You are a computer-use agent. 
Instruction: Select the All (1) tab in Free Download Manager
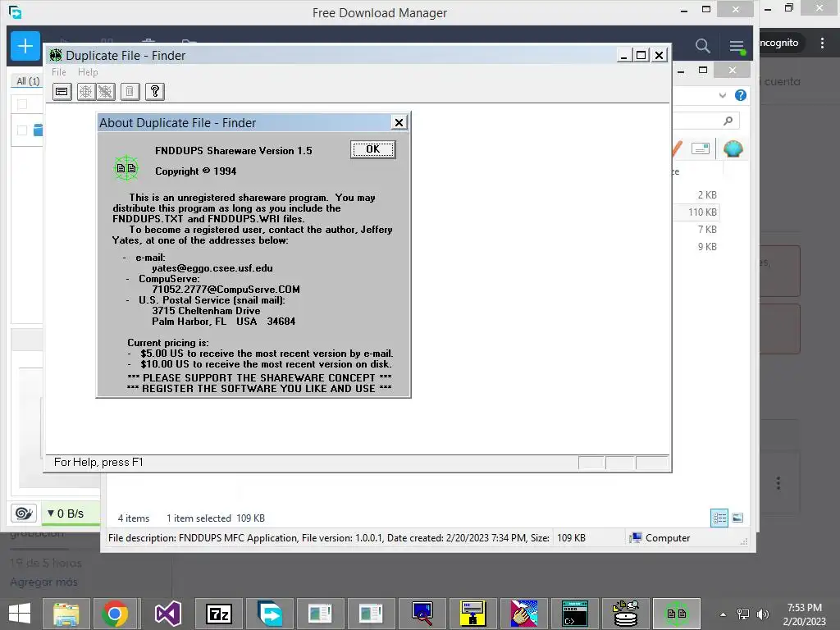[28, 81]
